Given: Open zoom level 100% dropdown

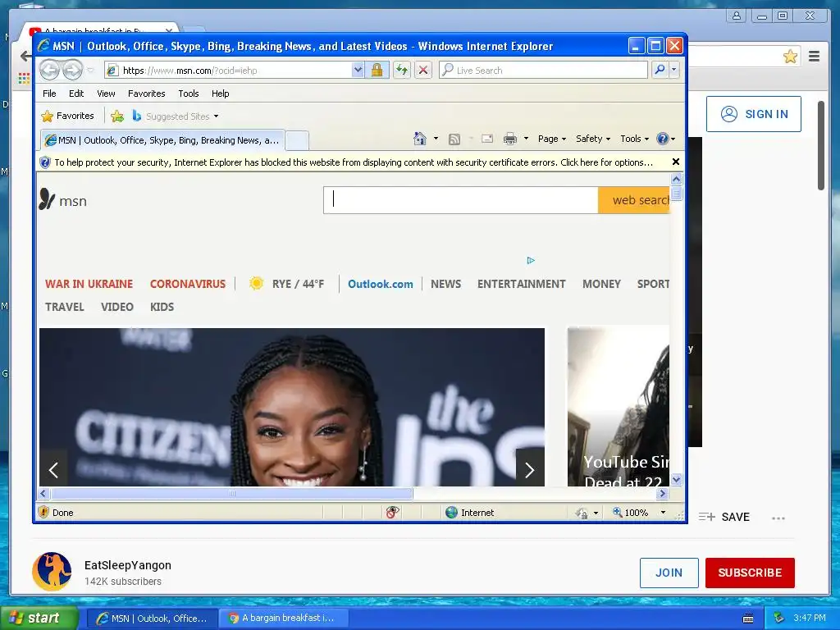Looking at the screenshot, I should tap(663, 513).
